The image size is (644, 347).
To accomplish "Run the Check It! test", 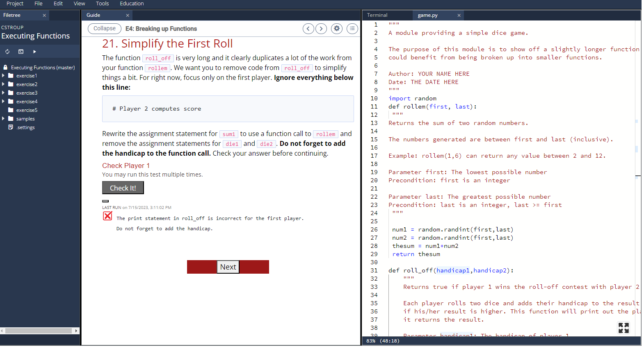I will pos(123,188).
